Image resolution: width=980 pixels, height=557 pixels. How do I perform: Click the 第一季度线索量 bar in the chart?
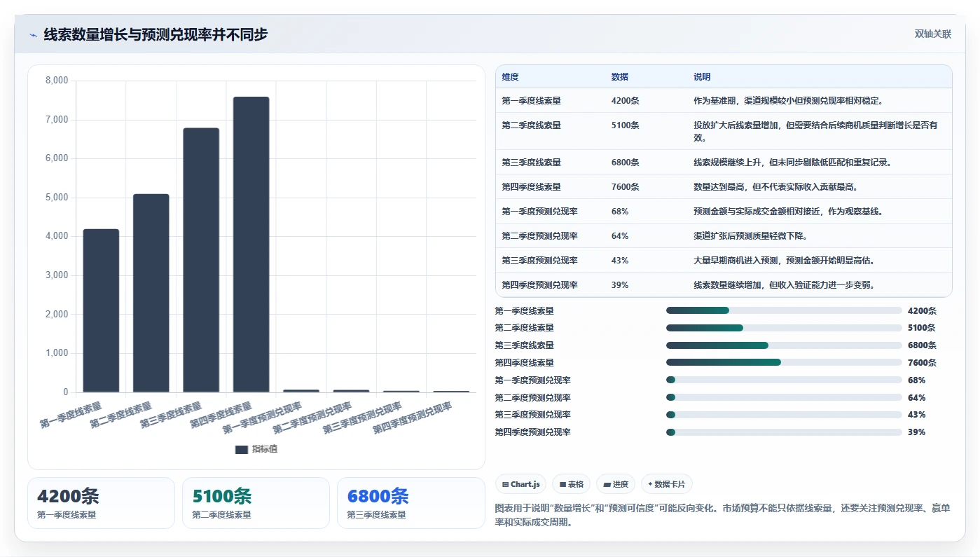click(x=101, y=310)
